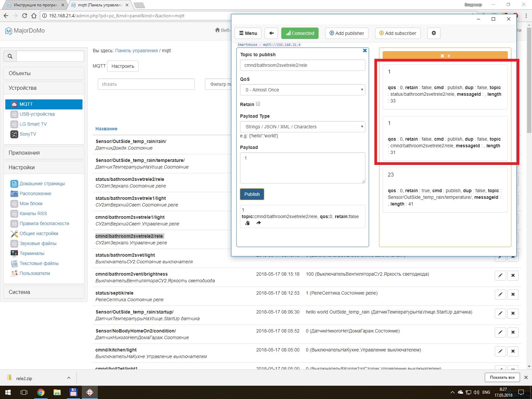Edit the cmnd/bathroom2vent/brightness row

coord(500,275)
